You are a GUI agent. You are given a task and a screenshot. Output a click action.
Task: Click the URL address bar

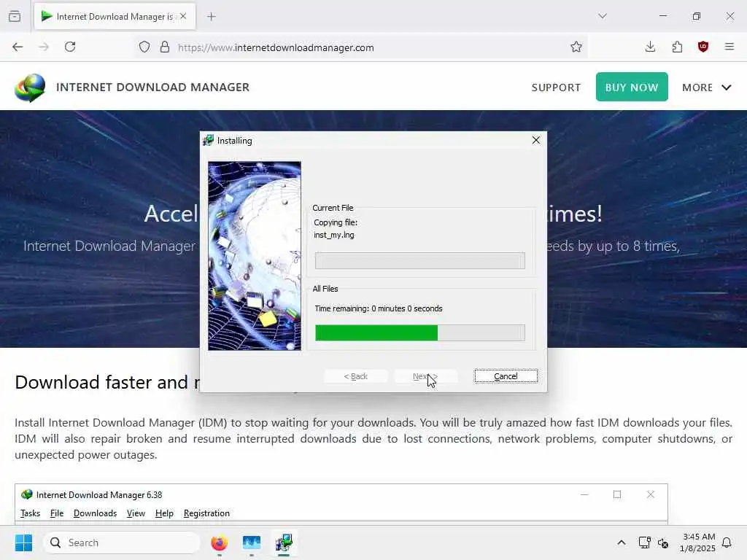[362, 47]
